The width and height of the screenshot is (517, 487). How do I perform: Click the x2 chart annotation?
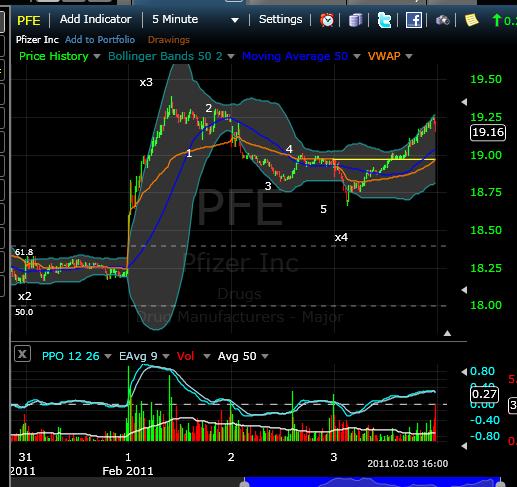tap(25, 296)
